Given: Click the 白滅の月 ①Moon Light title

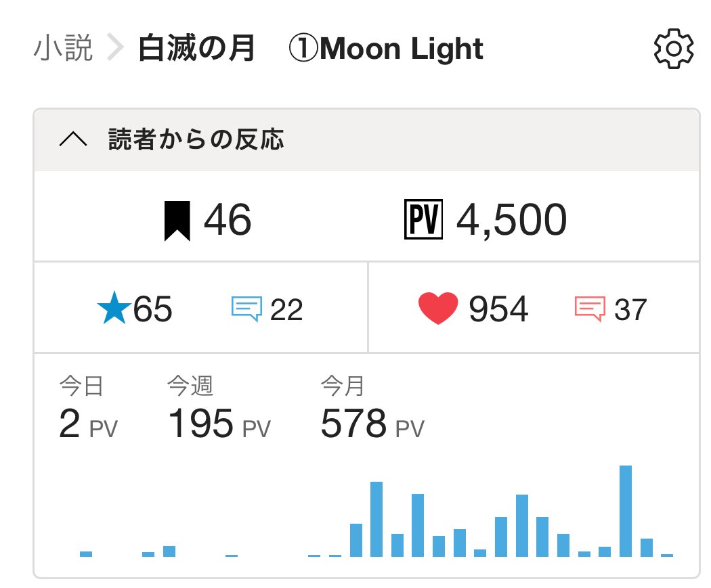Looking at the screenshot, I should [311, 49].
